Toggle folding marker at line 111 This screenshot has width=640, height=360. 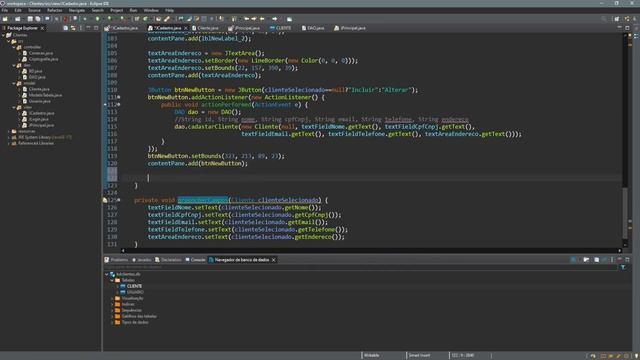[119, 97]
